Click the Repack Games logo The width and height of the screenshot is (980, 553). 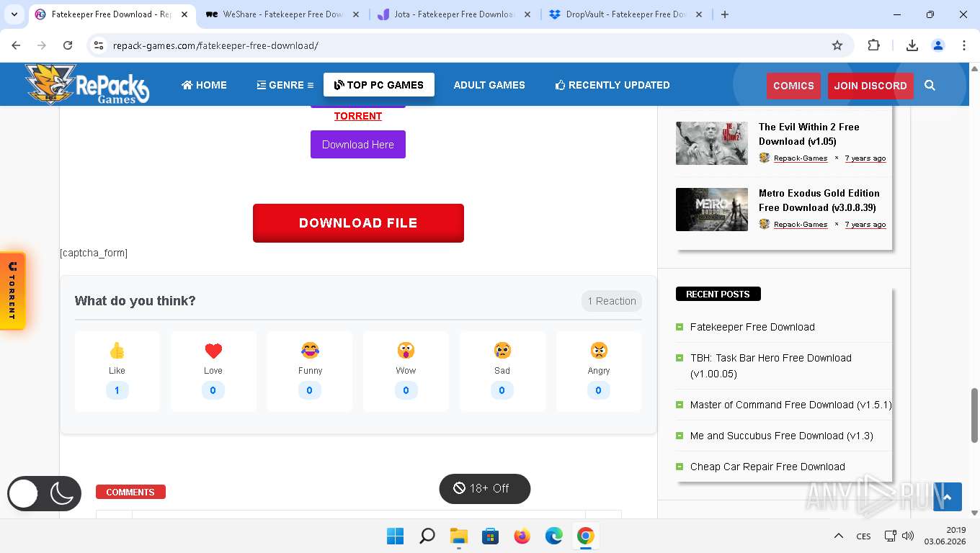(86, 84)
